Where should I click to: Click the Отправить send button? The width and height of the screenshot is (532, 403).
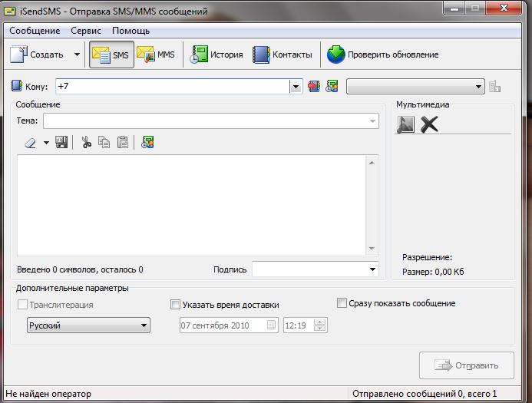pos(467,365)
